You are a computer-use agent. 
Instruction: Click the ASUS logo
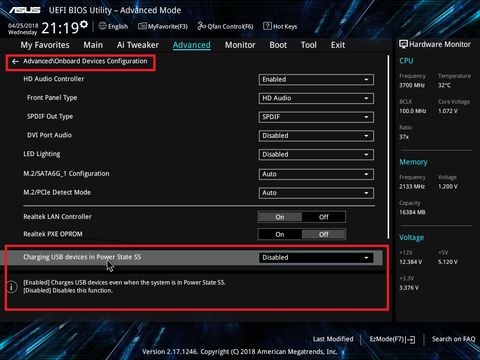(24, 10)
